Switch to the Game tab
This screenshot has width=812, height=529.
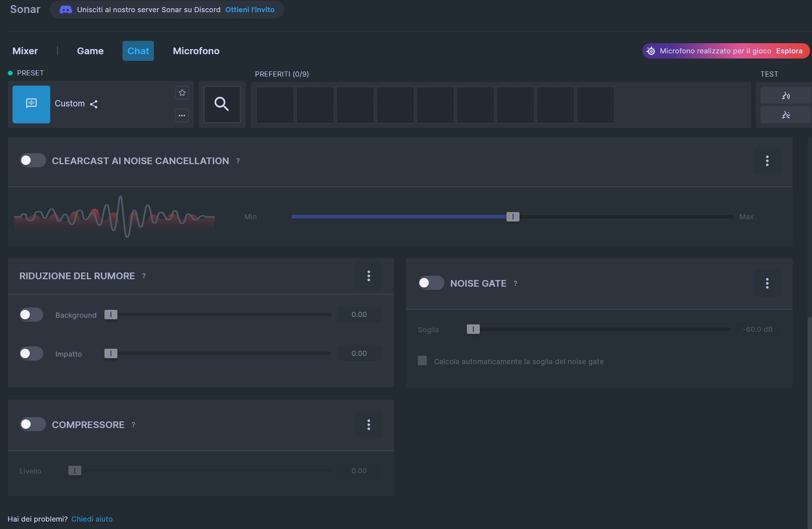pos(90,51)
